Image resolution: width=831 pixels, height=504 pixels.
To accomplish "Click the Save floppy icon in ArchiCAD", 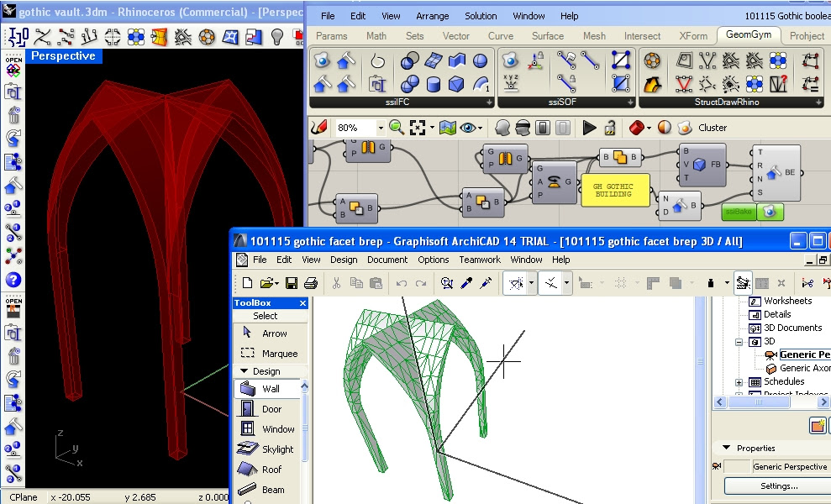I will click(x=291, y=283).
